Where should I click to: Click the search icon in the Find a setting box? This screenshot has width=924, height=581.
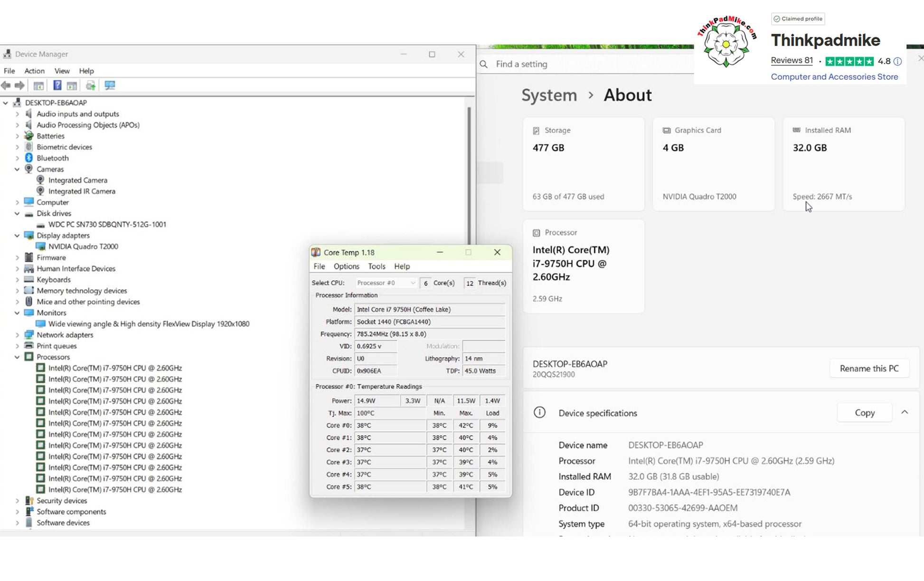coord(484,64)
